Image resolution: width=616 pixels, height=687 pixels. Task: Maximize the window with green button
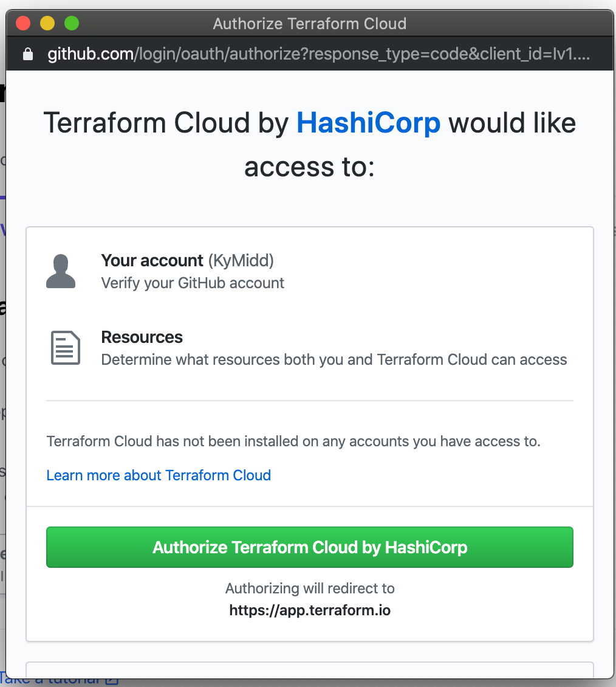click(x=72, y=24)
